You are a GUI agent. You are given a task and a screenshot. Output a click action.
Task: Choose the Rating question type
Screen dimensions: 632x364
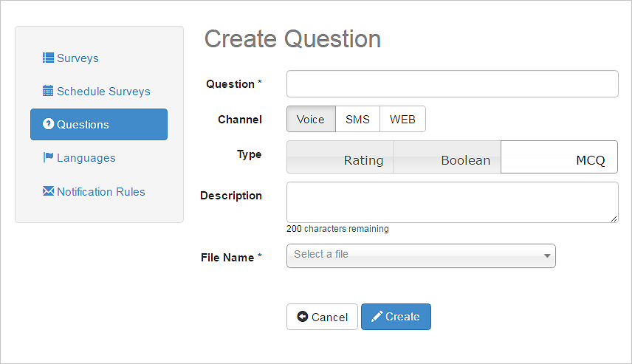[340, 157]
